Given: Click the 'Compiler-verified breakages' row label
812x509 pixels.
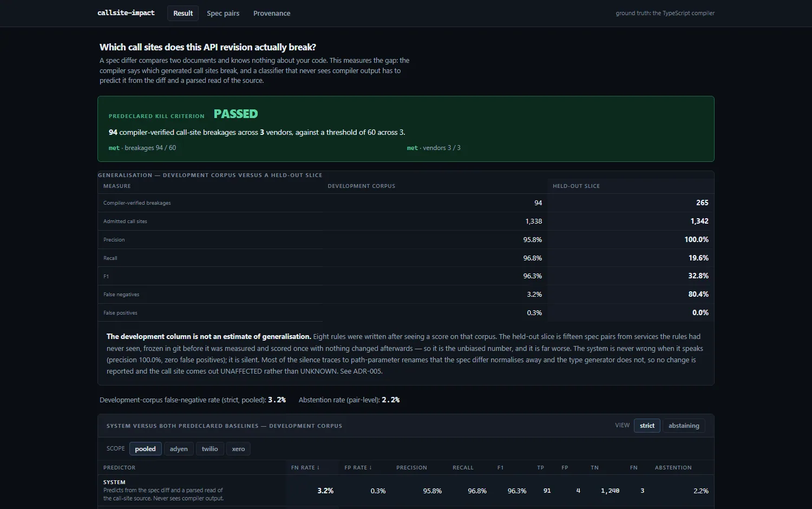Looking at the screenshot, I should [137, 203].
